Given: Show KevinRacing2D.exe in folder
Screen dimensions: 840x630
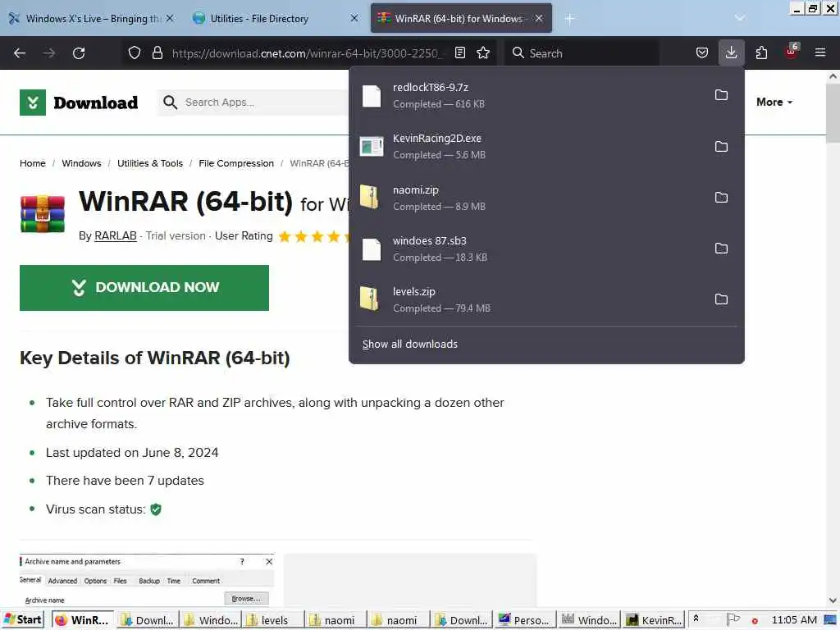Looking at the screenshot, I should click(x=722, y=147).
